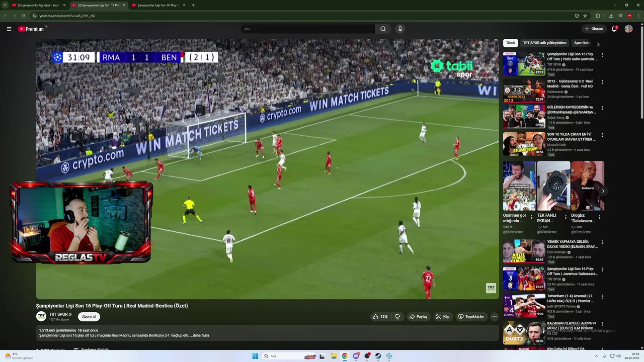Select the 'Spor Hab...' filter chip
644x362 pixels.
click(582, 43)
